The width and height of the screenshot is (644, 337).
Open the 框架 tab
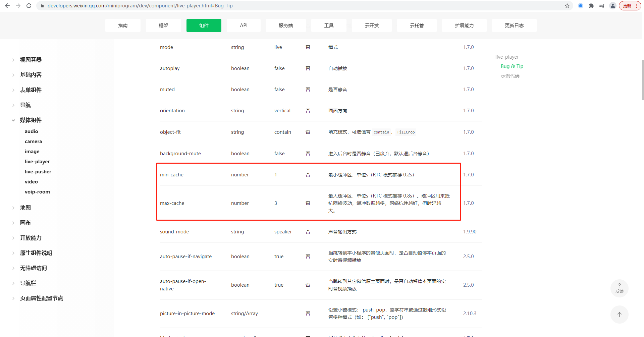tap(163, 25)
